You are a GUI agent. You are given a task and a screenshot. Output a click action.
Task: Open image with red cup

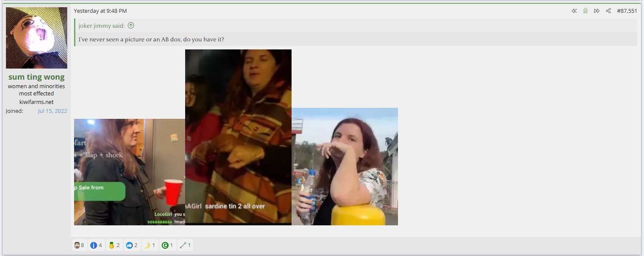click(x=129, y=172)
